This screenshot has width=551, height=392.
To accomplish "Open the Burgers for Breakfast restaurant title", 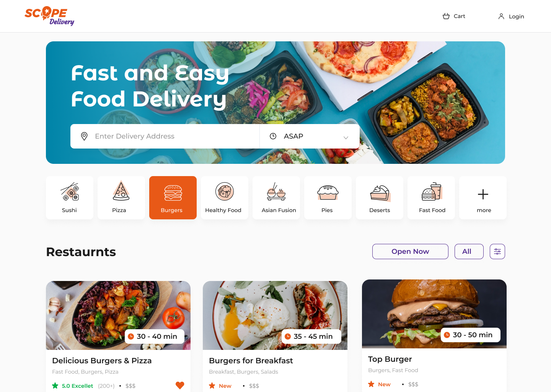I will [251, 361].
